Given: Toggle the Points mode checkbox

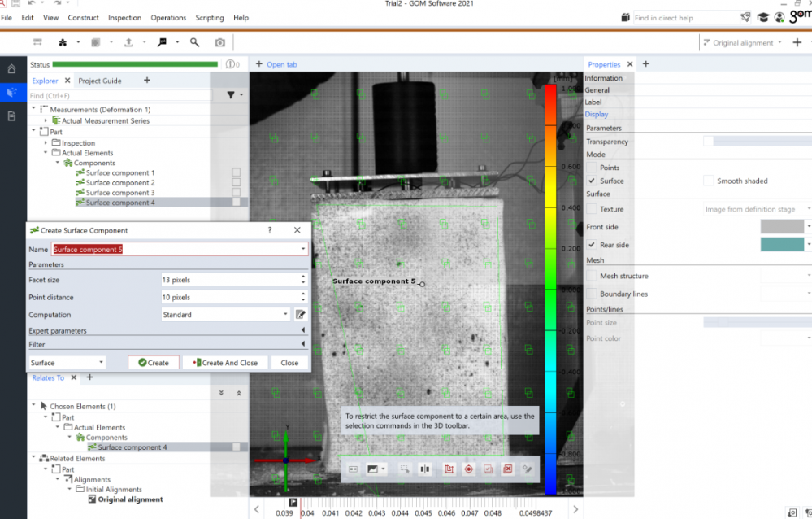Looking at the screenshot, I should pos(592,168).
